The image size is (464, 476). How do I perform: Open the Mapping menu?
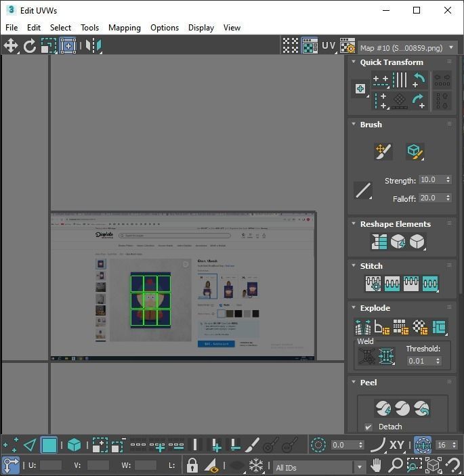125,28
